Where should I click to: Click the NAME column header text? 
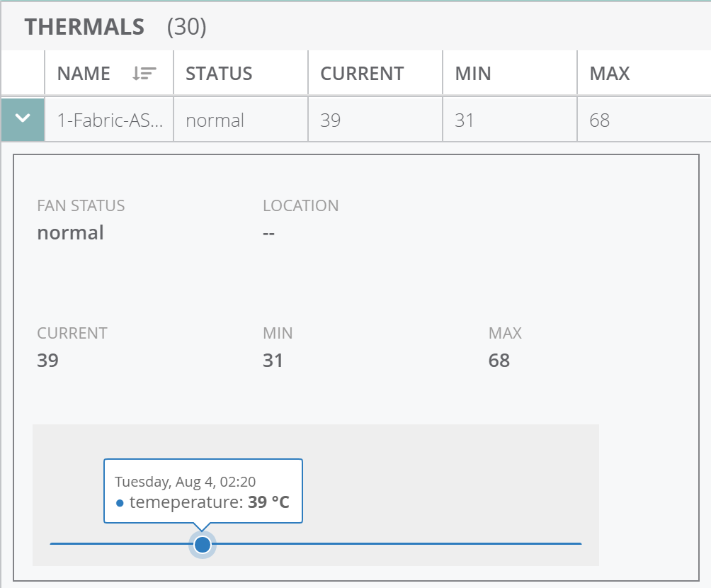(84, 74)
